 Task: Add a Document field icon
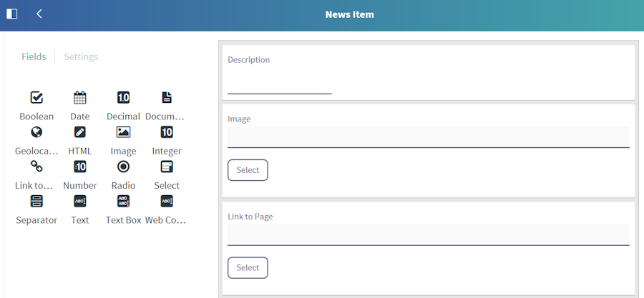[x=167, y=98]
